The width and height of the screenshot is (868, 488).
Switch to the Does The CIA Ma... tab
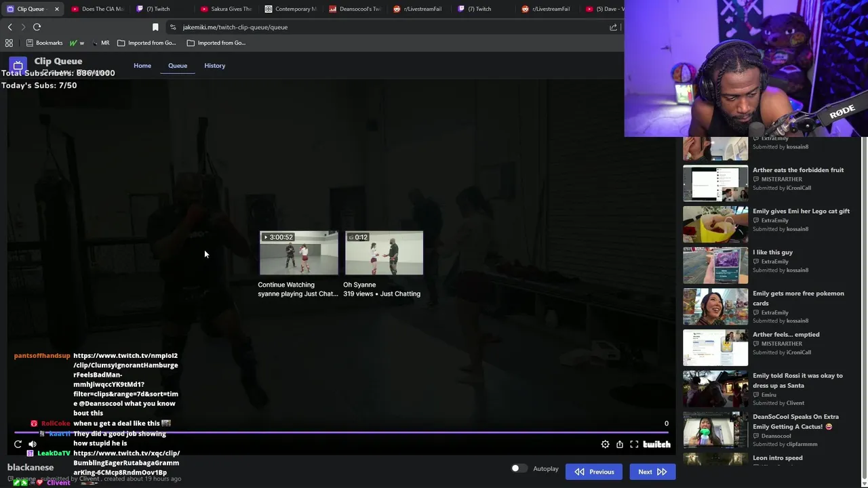97,9
